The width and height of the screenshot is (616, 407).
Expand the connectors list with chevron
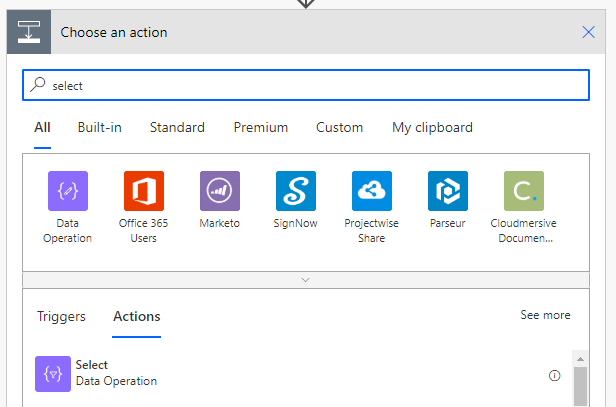(x=306, y=280)
